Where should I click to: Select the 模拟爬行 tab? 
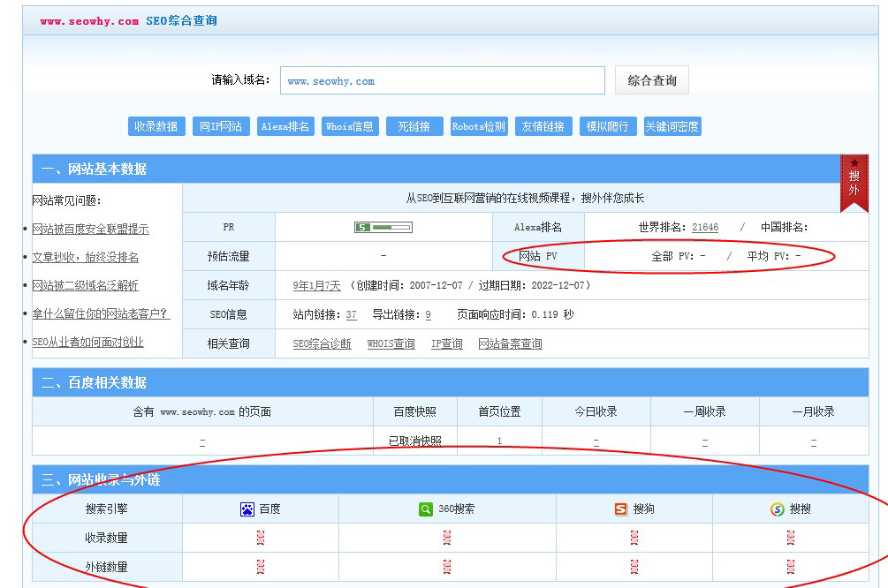pos(608,126)
